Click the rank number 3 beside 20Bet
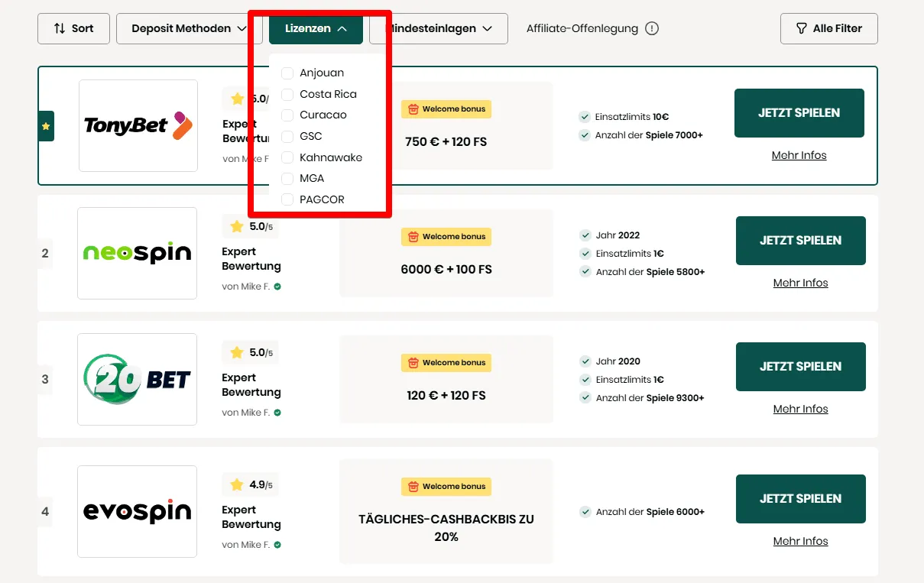 [45, 380]
